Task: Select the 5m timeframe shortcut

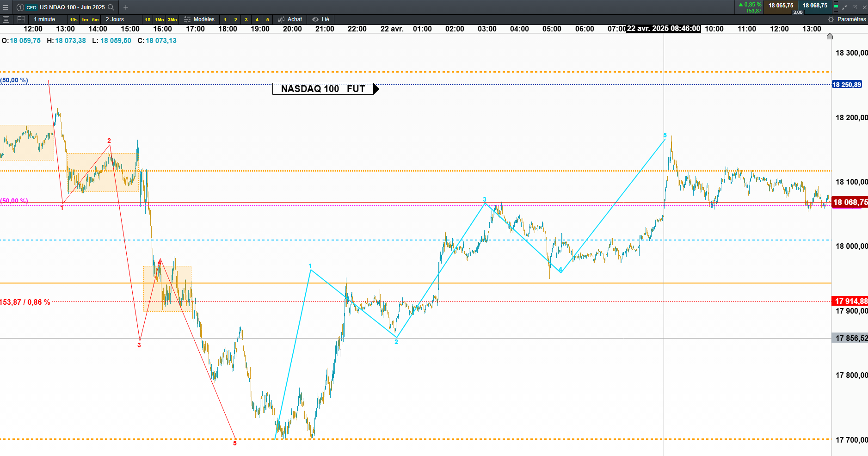Action: (95, 19)
